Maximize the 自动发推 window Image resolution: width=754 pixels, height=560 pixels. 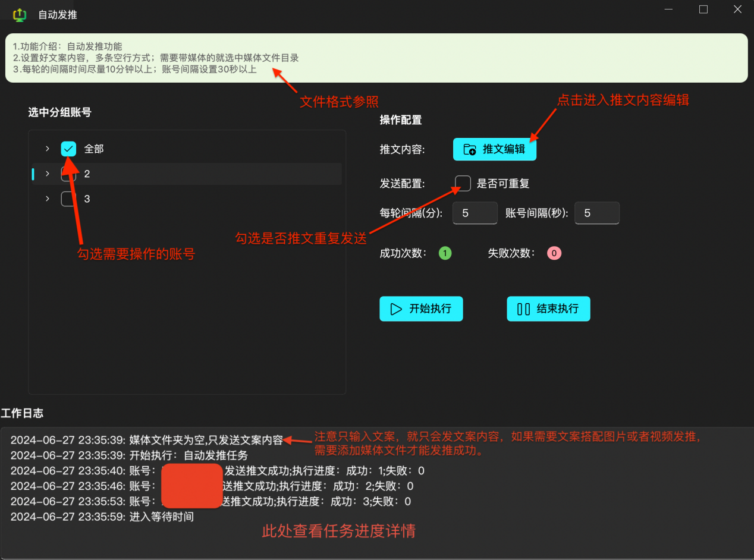703,10
